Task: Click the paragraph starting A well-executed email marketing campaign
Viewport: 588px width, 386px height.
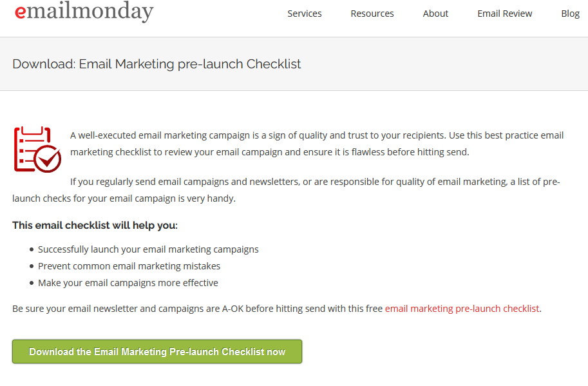Action: click(x=316, y=144)
